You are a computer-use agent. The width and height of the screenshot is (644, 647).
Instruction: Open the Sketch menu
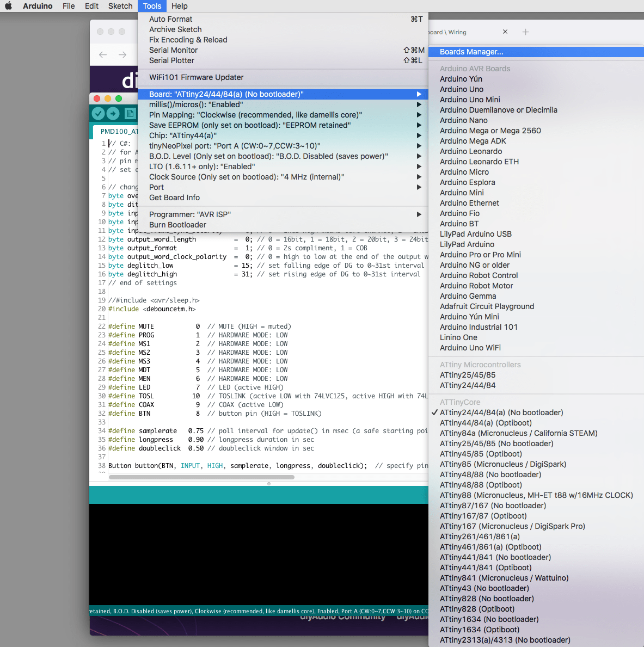pyautogui.click(x=120, y=6)
